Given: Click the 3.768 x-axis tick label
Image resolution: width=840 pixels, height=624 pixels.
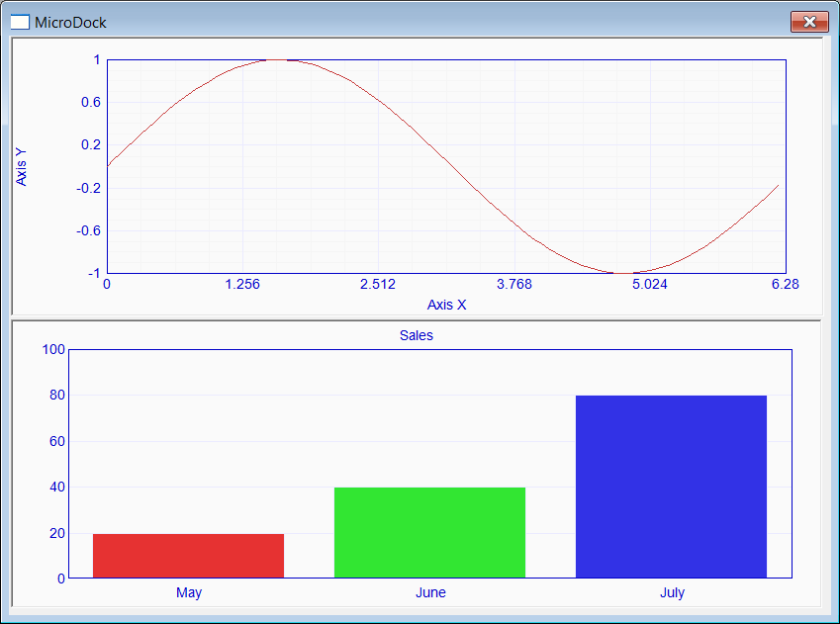Looking at the screenshot, I should pos(514,284).
